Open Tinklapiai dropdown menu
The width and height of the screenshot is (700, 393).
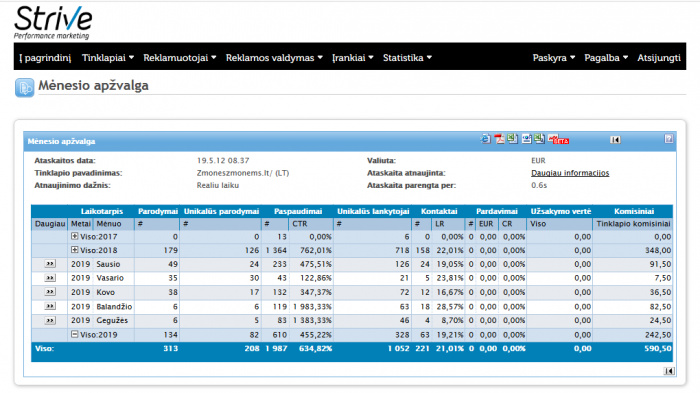coord(108,58)
